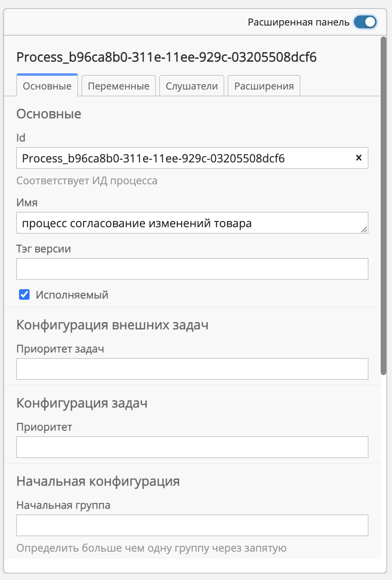Click the Основные section heading
This screenshot has width=392, height=580.
[49, 114]
